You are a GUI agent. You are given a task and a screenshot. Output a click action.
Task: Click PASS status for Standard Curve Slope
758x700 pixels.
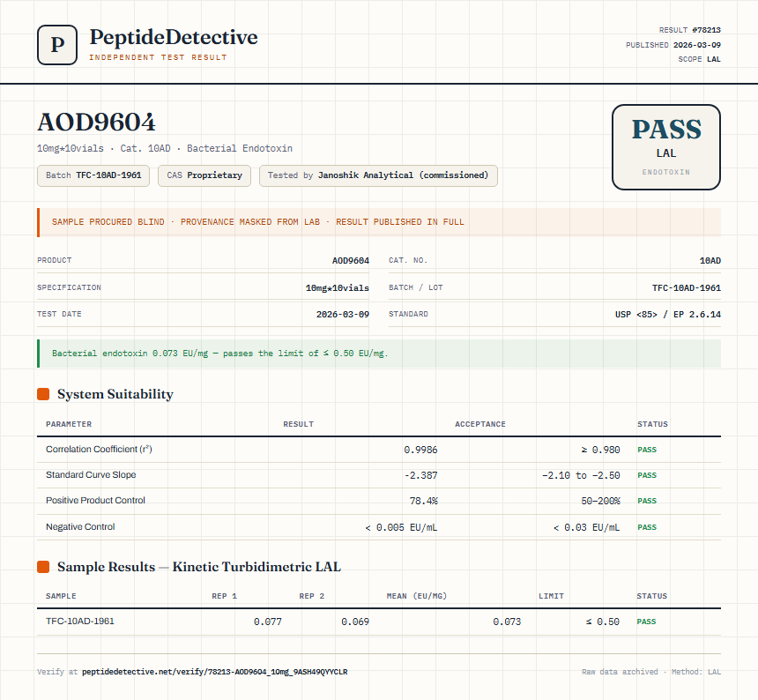647,475
